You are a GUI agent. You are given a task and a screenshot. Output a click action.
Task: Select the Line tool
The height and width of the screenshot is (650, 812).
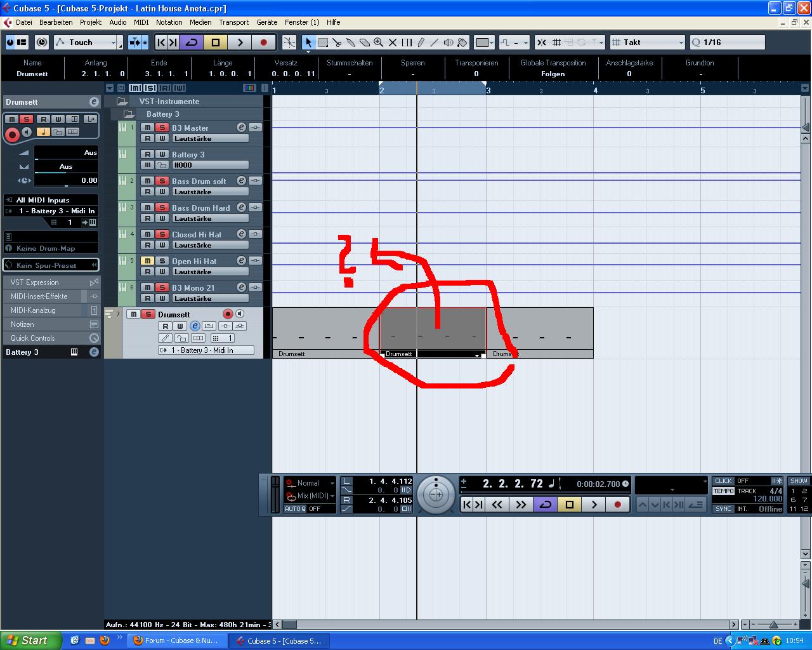pyautogui.click(x=435, y=43)
